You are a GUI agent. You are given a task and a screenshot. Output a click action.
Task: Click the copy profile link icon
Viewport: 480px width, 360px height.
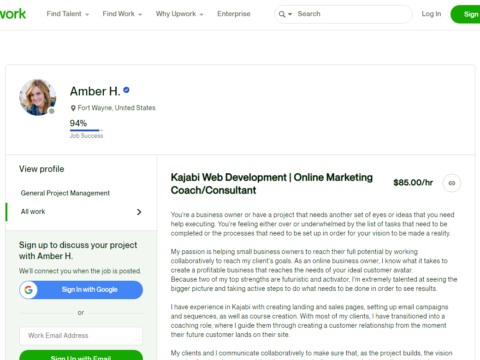(452, 183)
